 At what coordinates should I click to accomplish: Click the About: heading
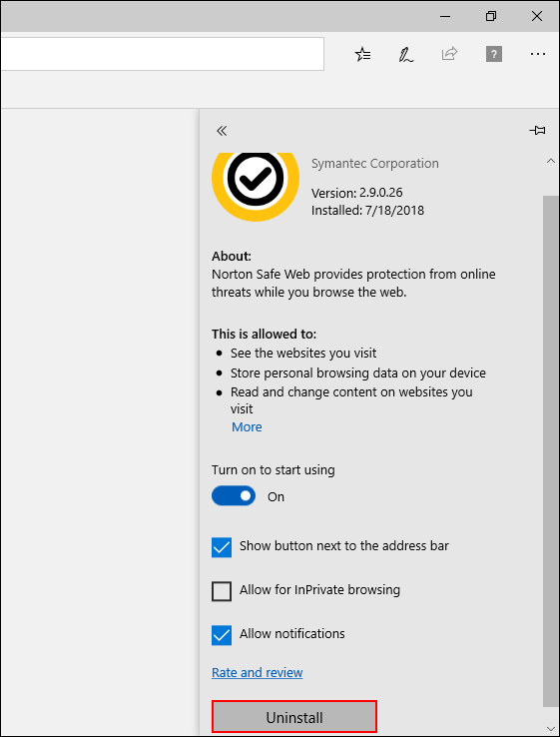(232, 257)
